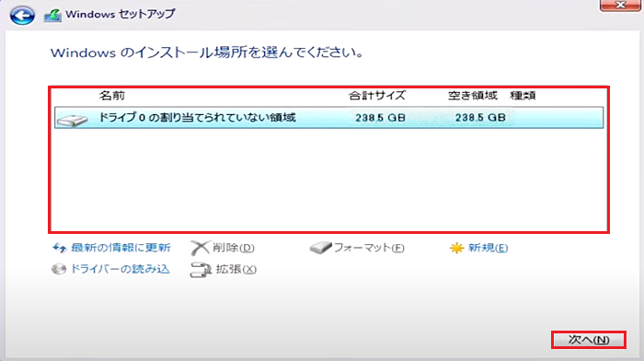644x361 pixels.
Task: Click the disc icon beside ドライバーの読み込み
Action: (59, 269)
